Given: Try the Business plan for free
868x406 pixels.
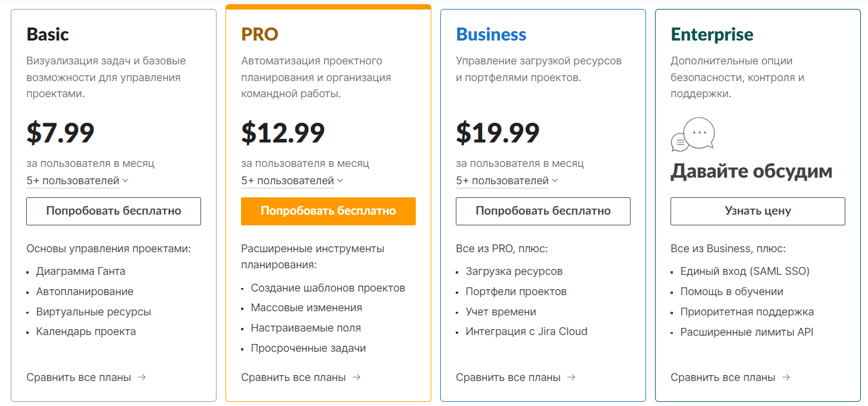Looking at the screenshot, I should pyautogui.click(x=543, y=211).
